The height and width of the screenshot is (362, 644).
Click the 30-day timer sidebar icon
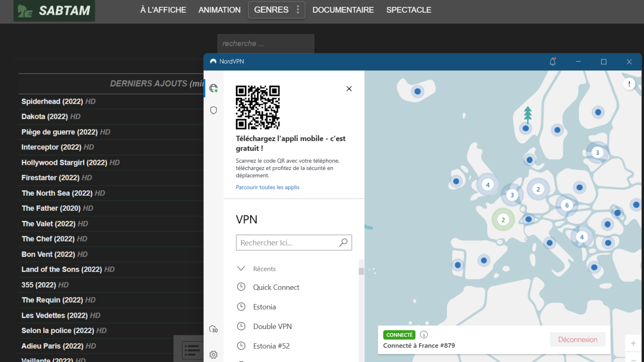click(213, 329)
